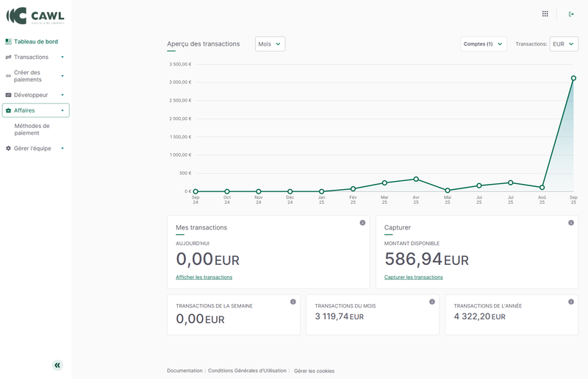The width and height of the screenshot is (588, 379).
Task: Click the logout icon at top right
Action: (571, 13)
